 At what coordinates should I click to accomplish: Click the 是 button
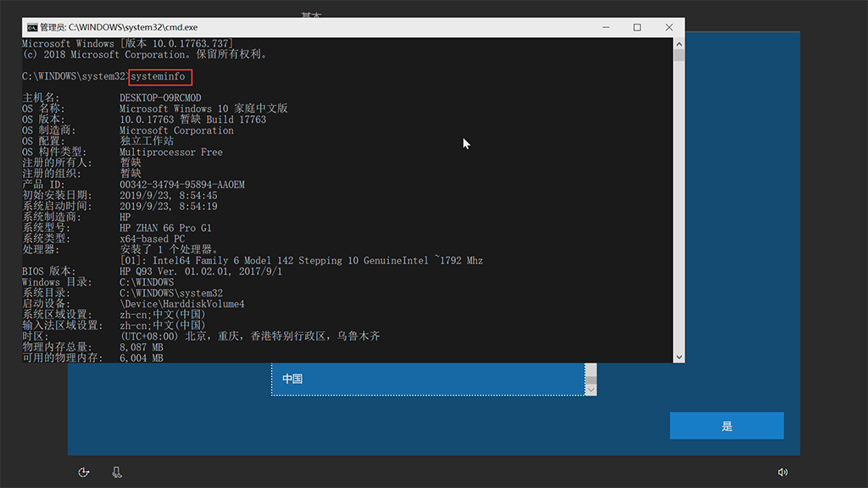pos(726,425)
